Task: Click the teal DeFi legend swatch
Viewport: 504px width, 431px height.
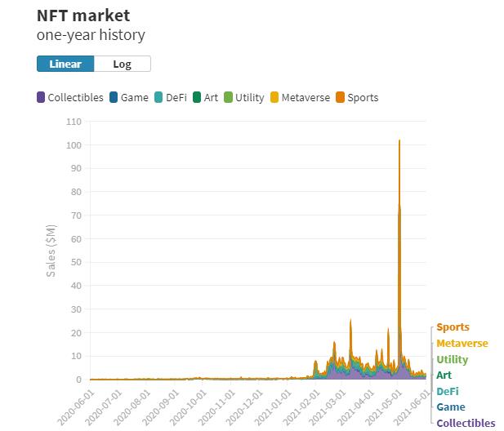Action: 158,98
